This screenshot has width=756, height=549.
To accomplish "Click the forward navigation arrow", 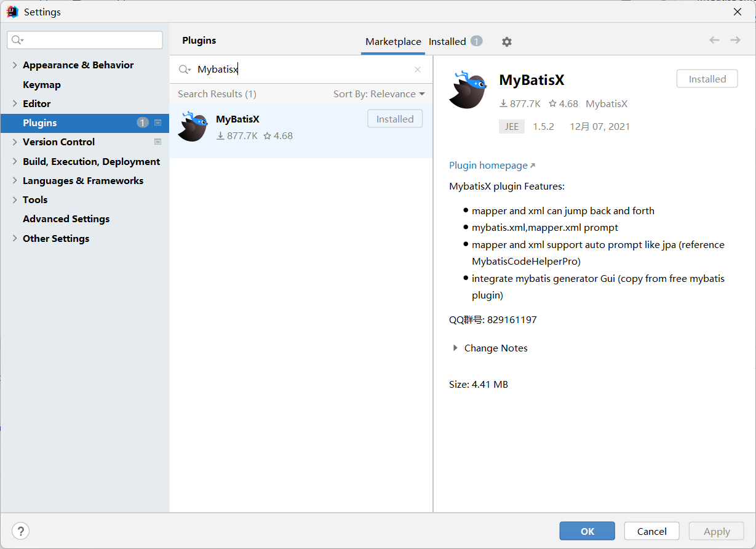I will point(735,40).
